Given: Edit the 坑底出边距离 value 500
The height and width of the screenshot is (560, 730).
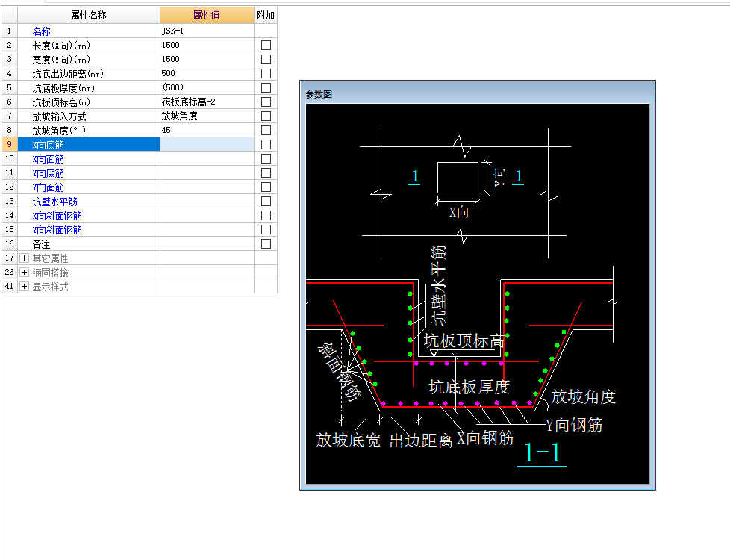Looking at the screenshot, I should coord(207,74).
